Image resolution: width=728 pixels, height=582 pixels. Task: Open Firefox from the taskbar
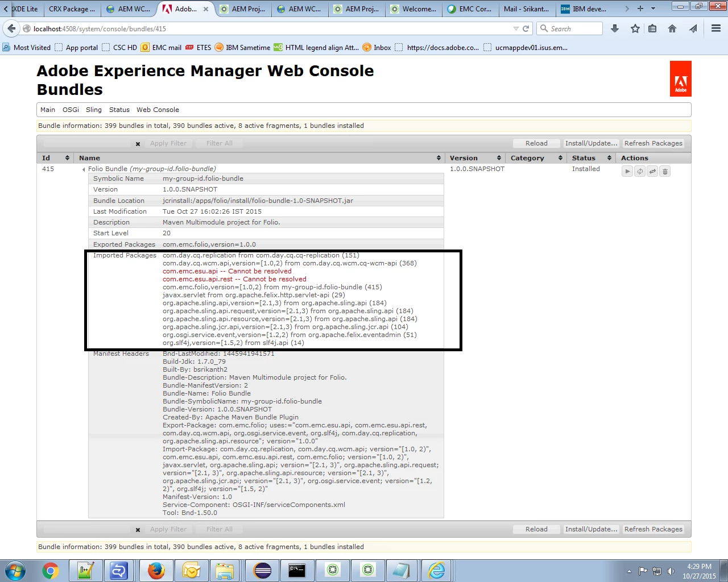[x=156, y=571]
